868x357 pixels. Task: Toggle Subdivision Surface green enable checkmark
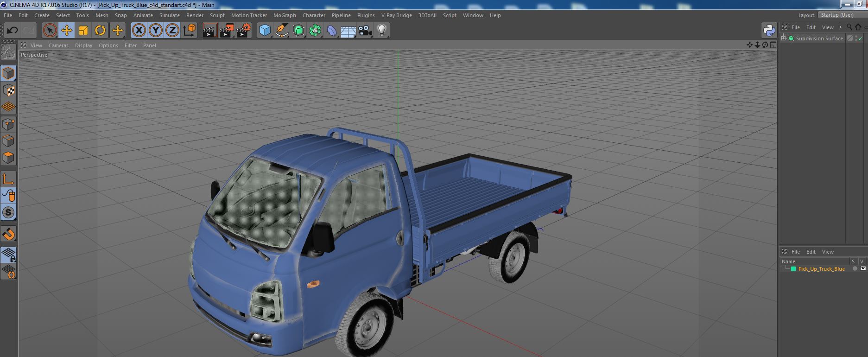pos(861,38)
